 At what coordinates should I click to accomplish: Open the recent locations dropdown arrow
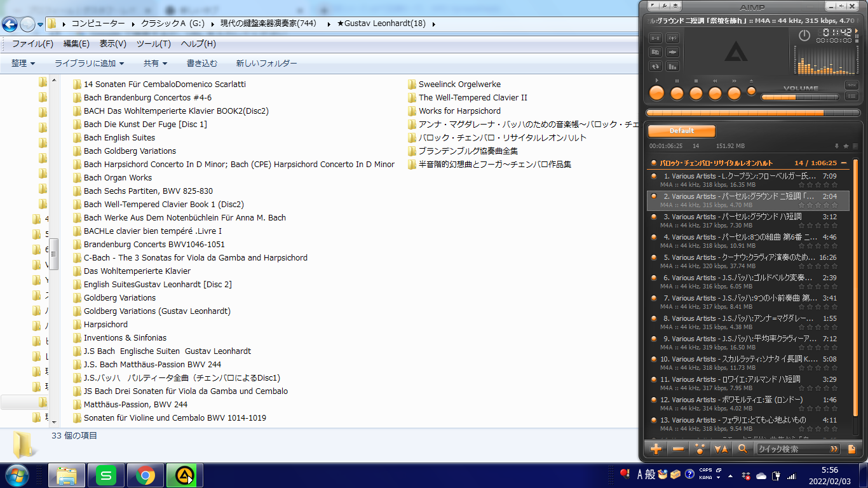[x=40, y=25]
